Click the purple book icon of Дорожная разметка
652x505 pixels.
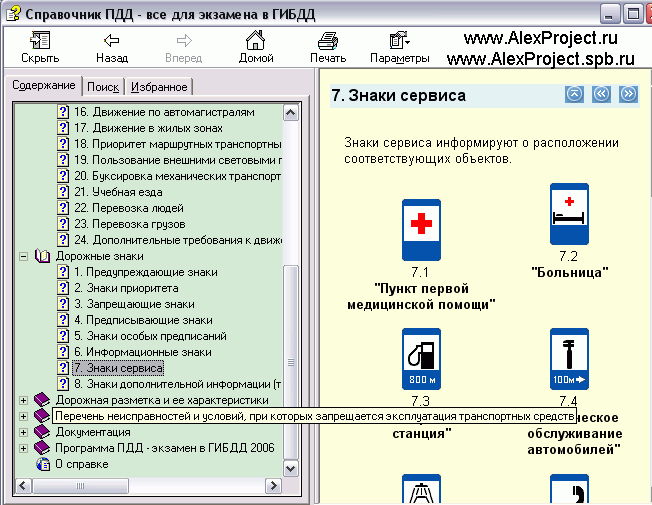42,400
